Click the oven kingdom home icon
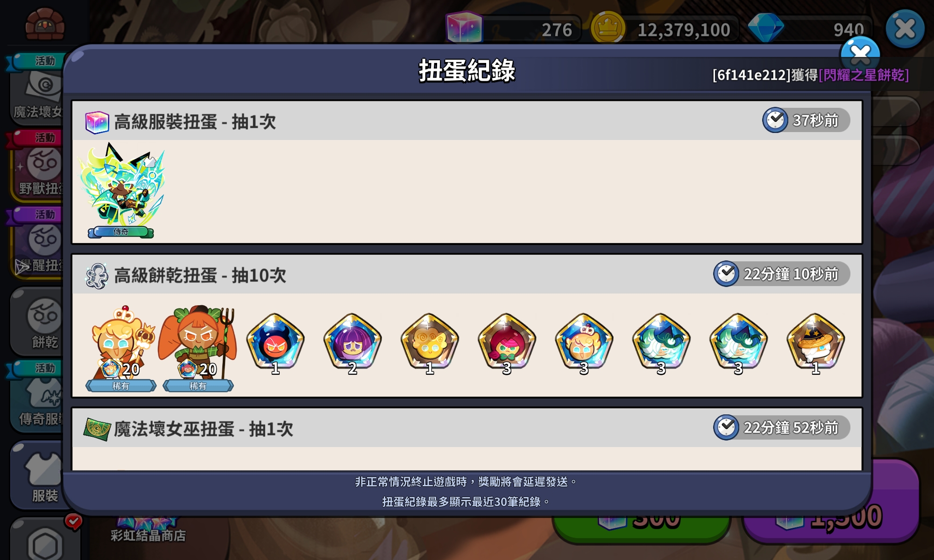Viewport: 934px width, 560px height. tap(44, 24)
